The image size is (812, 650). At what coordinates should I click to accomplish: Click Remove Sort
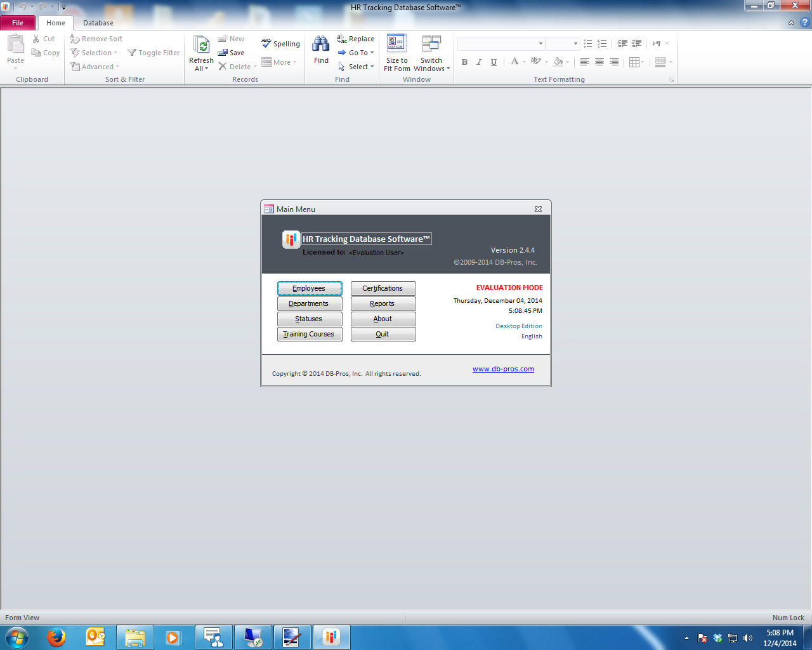coord(96,39)
